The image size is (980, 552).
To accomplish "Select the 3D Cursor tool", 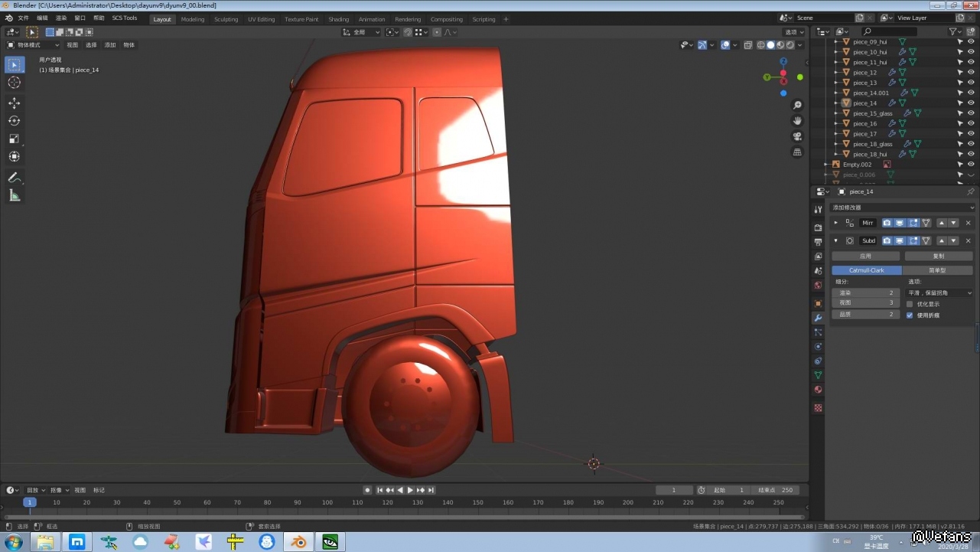I will [14, 83].
